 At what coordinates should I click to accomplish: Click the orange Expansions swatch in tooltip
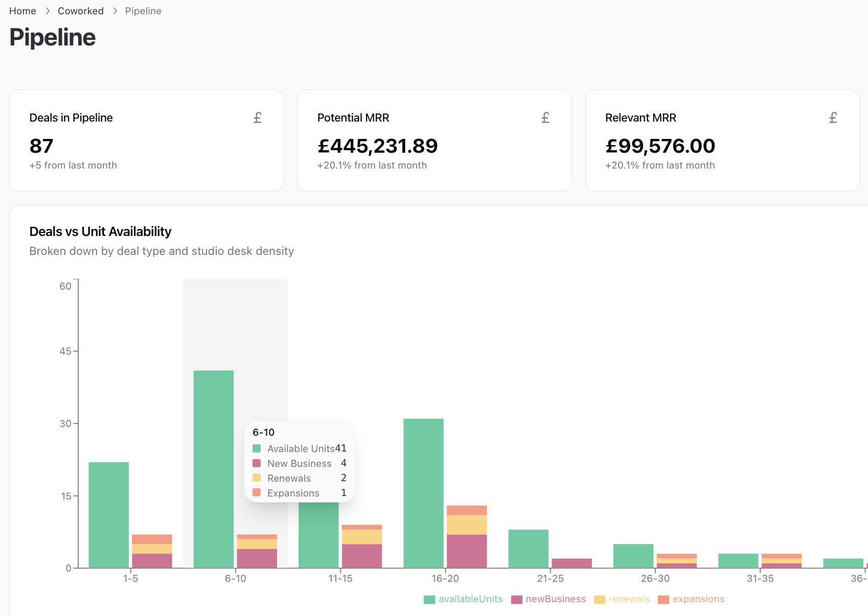point(257,493)
